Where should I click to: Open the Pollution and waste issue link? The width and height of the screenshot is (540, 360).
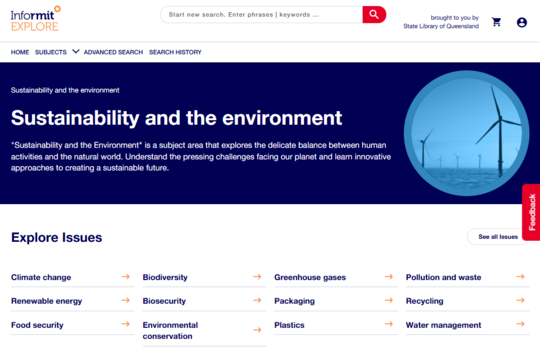pos(444,277)
